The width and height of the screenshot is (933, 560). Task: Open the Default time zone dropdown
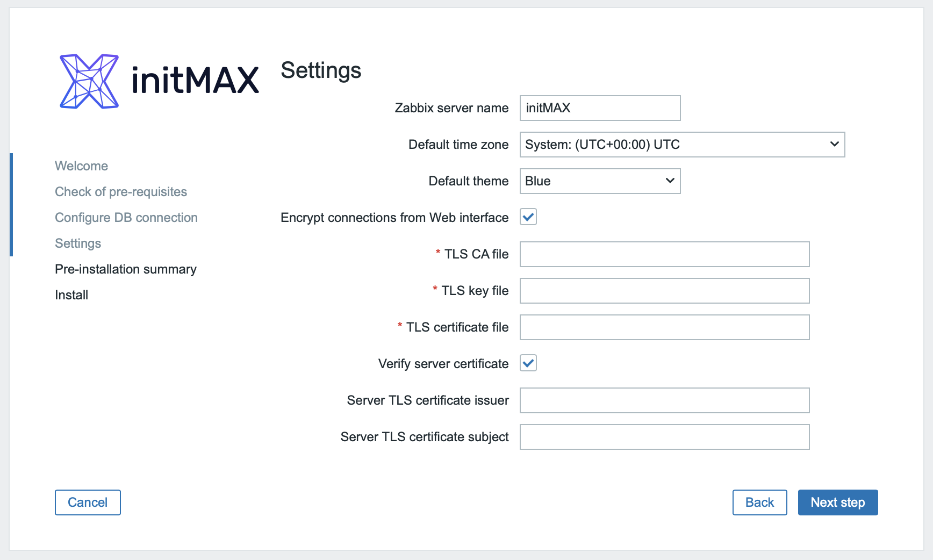tap(682, 145)
